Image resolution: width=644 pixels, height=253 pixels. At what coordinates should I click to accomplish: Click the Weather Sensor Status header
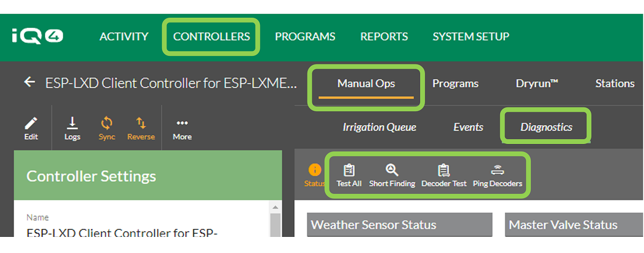pos(399,225)
